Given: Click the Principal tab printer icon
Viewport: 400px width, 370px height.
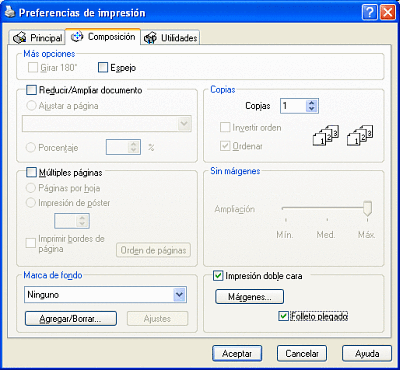Looking at the screenshot, I should click(x=19, y=38).
